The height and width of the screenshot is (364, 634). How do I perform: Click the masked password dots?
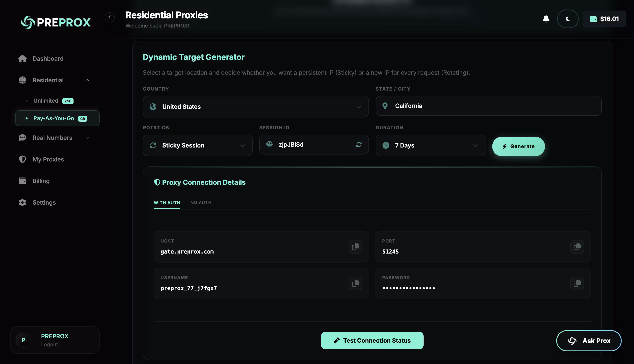[x=409, y=288]
